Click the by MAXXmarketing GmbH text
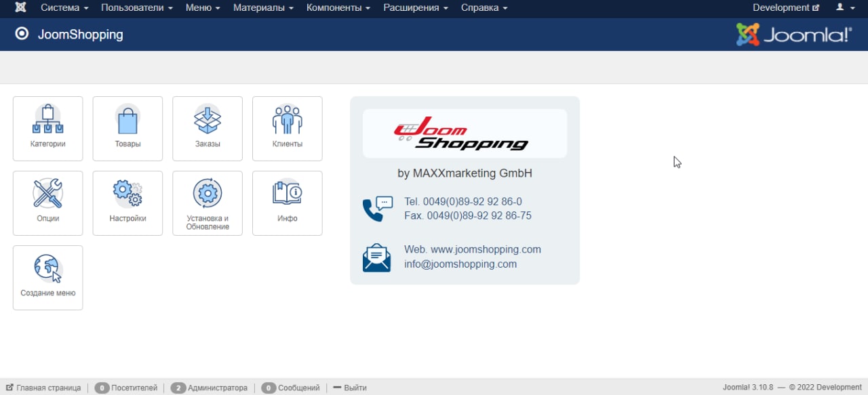Screen dimensions: 868x395 [465, 173]
